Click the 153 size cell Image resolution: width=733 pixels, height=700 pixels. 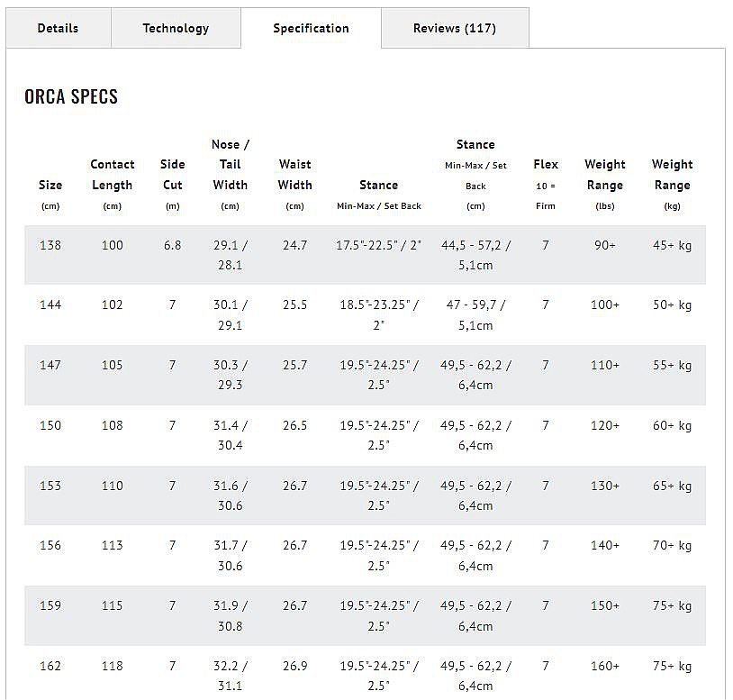[50, 486]
